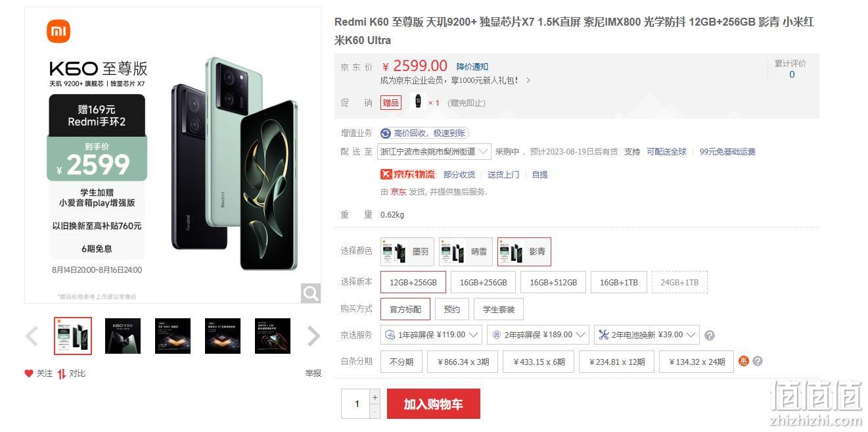
Task: Open the delivery address dropdown 浙江宁波市
Action: click(434, 152)
